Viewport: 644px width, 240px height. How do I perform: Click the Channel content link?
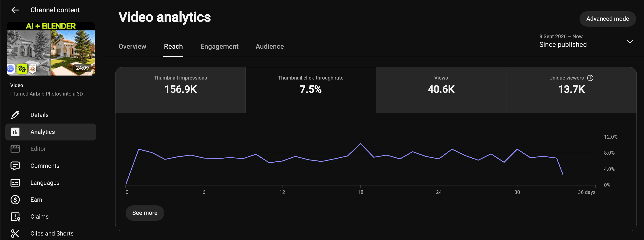pos(55,10)
